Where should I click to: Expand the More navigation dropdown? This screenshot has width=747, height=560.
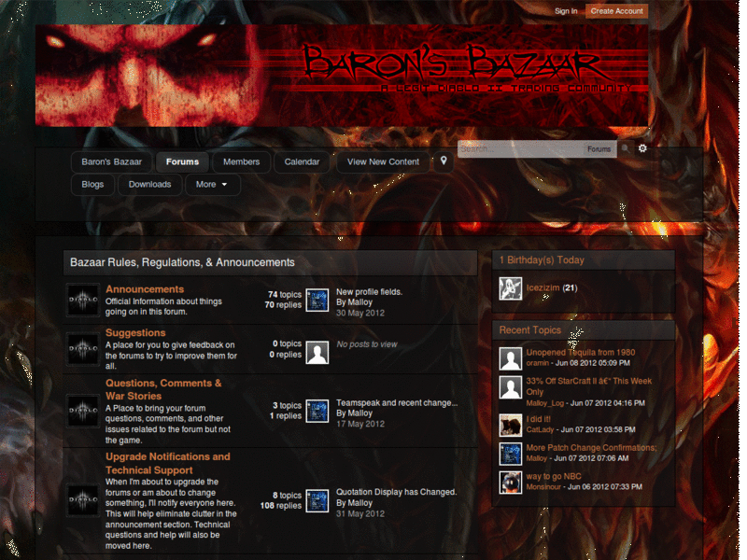(212, 184)
